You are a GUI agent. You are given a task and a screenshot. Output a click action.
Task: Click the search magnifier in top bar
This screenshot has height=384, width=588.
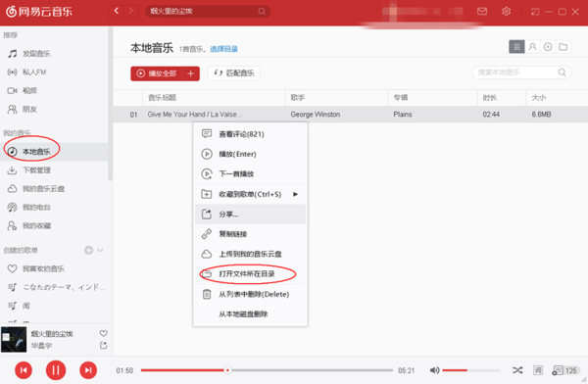[x=262, y=11]
